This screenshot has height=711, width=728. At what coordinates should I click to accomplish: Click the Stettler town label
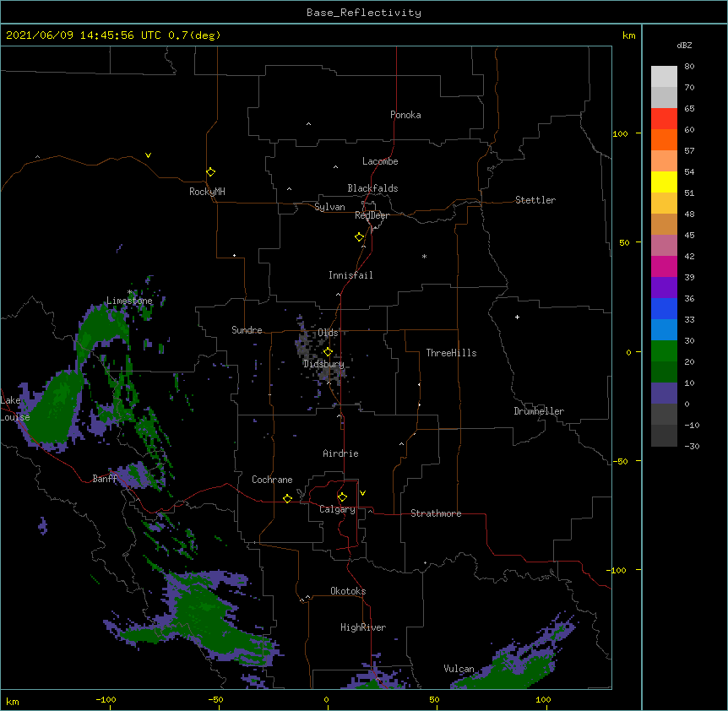pyautogui.click(x=535, y=200)
